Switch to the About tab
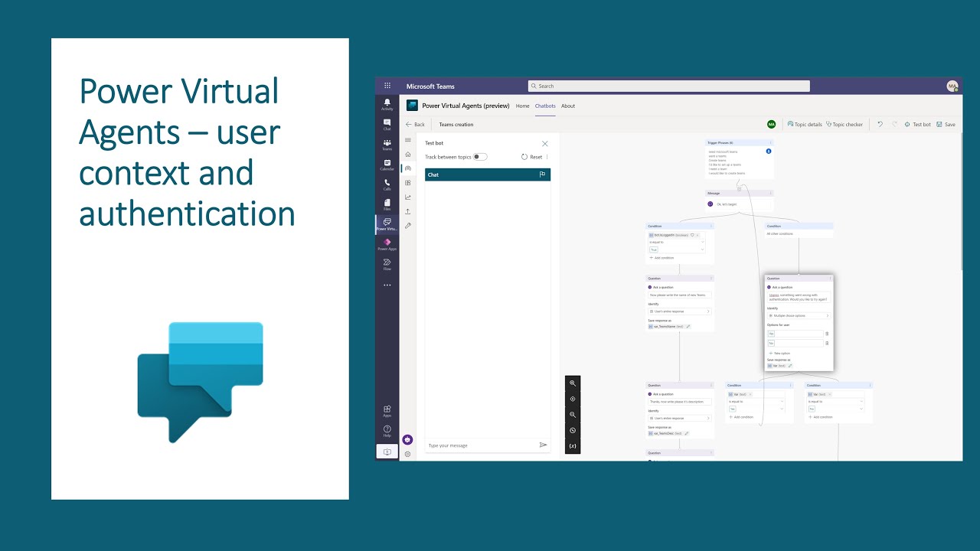980x551 pixels. point(568,106)
